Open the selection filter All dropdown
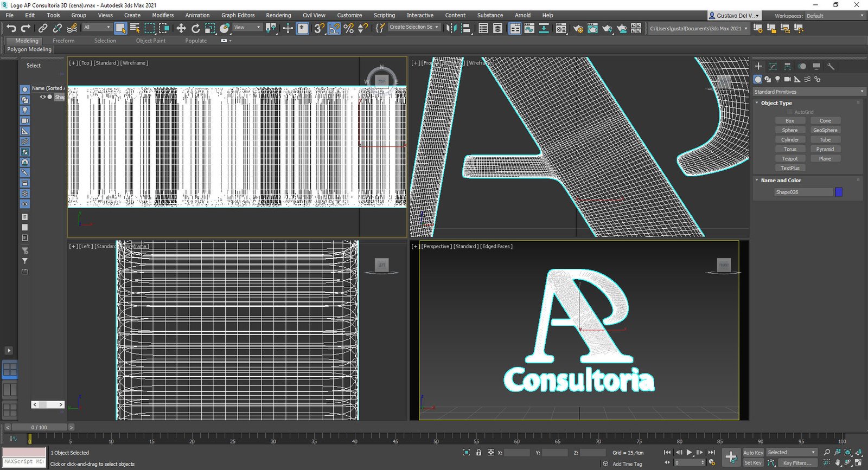The height and width of the screenshot is (470, 868). point(97,27)
